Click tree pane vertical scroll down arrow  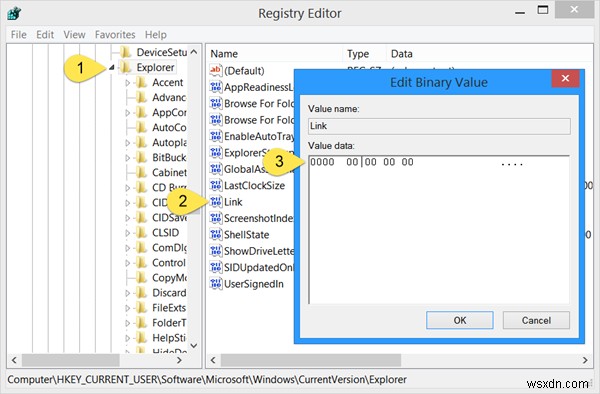(194, 345)
